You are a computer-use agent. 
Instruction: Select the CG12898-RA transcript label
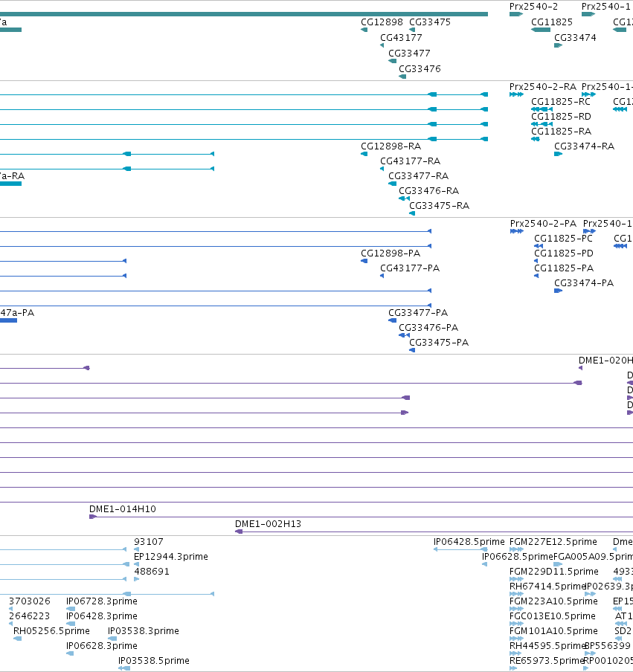[391, 146]
